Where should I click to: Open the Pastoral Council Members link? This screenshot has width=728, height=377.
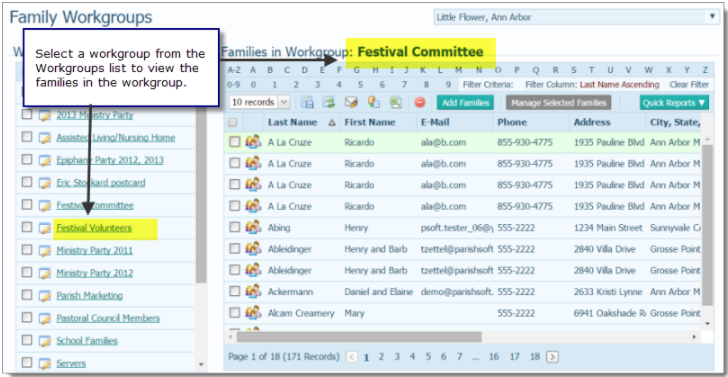[x=108, y=318]
